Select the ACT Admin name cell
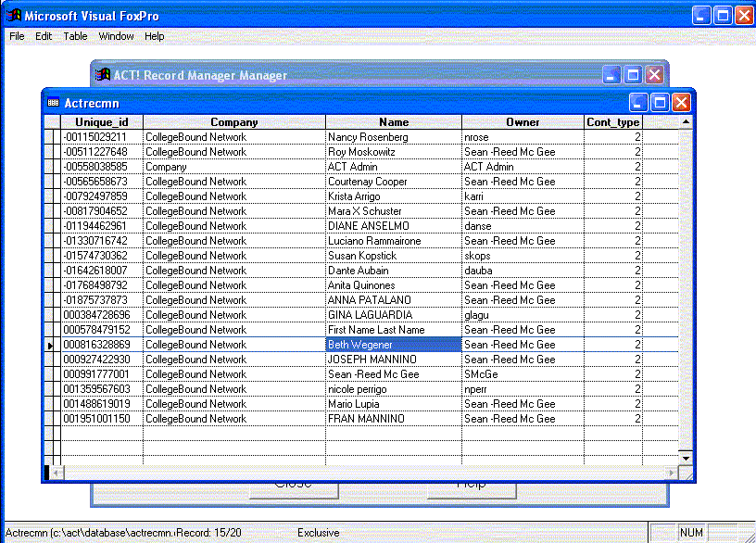Image resolution: width=756 pixels, height=543 pixels. point(394,167)
